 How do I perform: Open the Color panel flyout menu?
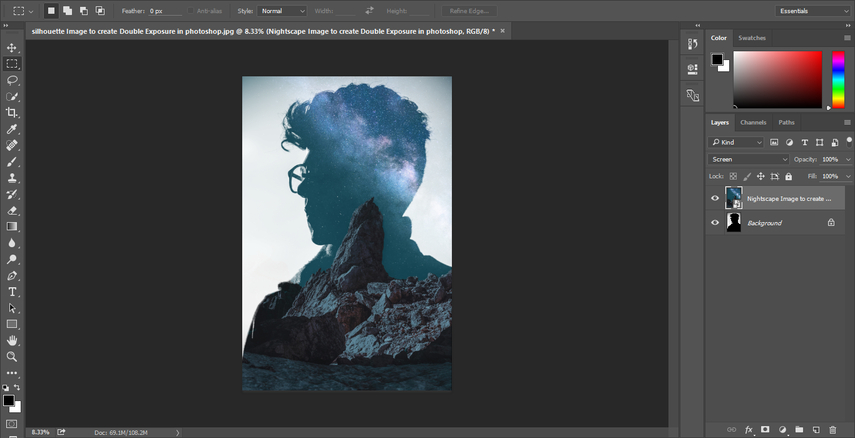[847, 38]
